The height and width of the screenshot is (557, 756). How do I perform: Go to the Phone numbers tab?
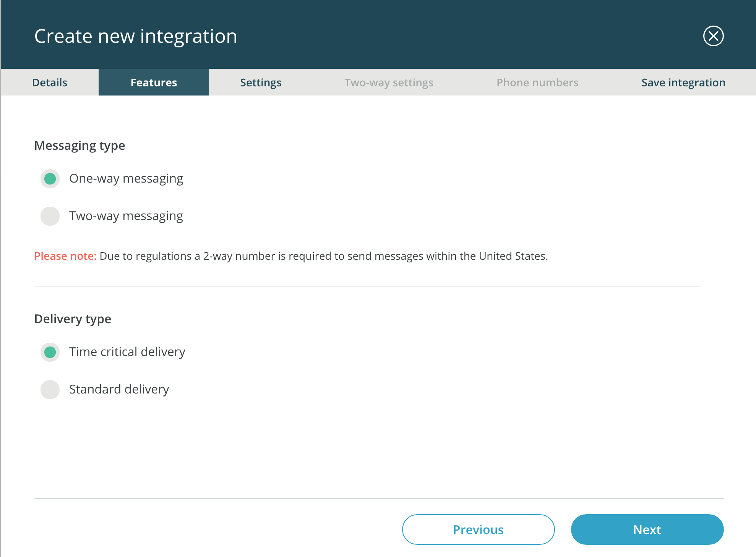(x=537, y=83)
